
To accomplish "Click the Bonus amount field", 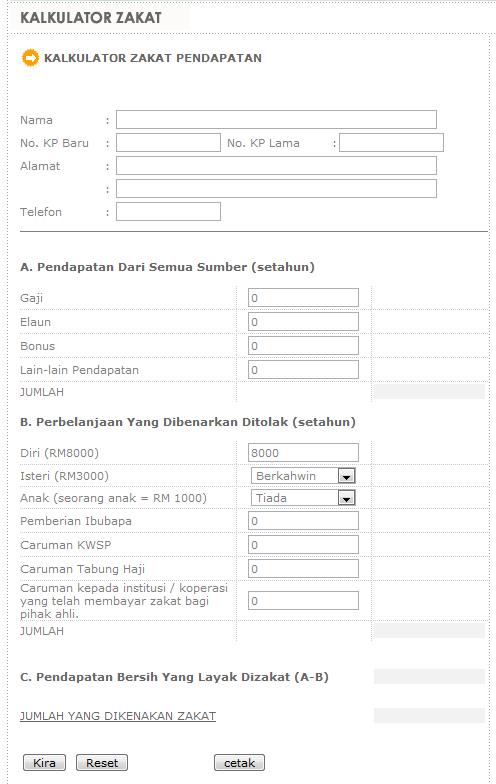I will click(x=304, y=346).
